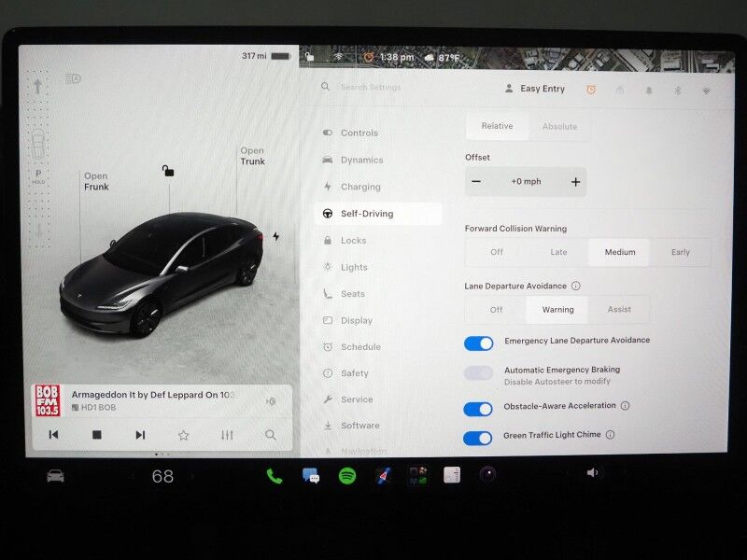Open the energy notepad app
This screenshot has height=560, width=747.
452,475
